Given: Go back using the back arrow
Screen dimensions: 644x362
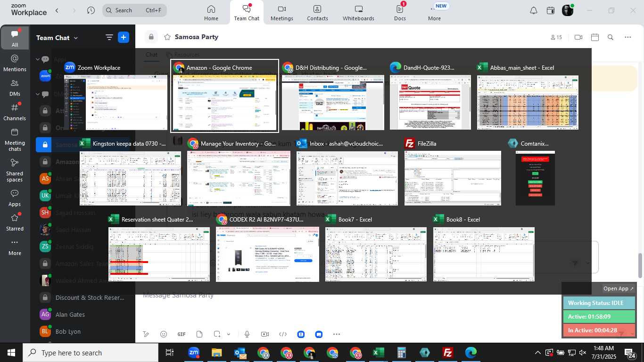Looking at the screenshot, I should pos(57,10).
